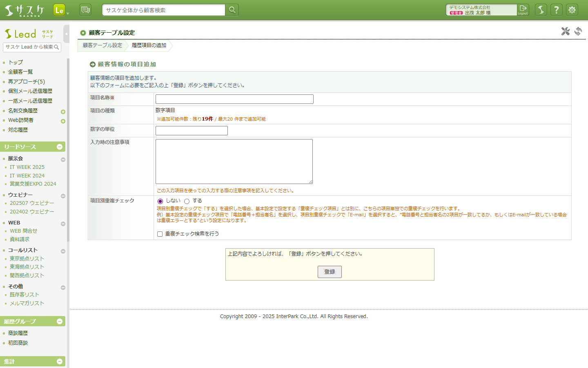The height and width of the screenshot is (368, 588).
Task: Click the wrench tools icon
Action: [x=565, y=31]
